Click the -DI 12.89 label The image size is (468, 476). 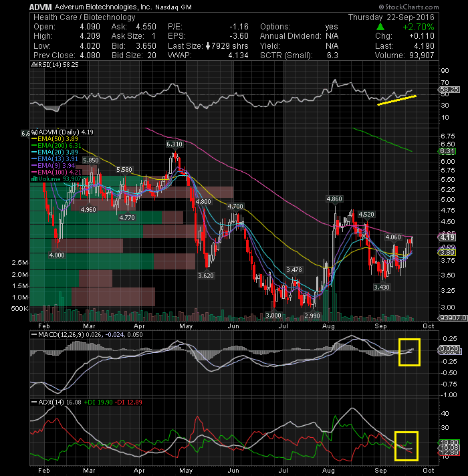[130, 402]
